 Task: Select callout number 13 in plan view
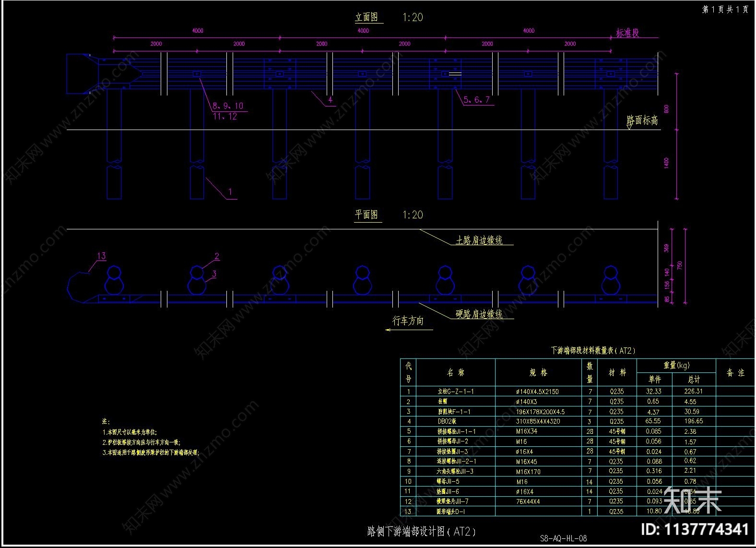pos(101,256)
